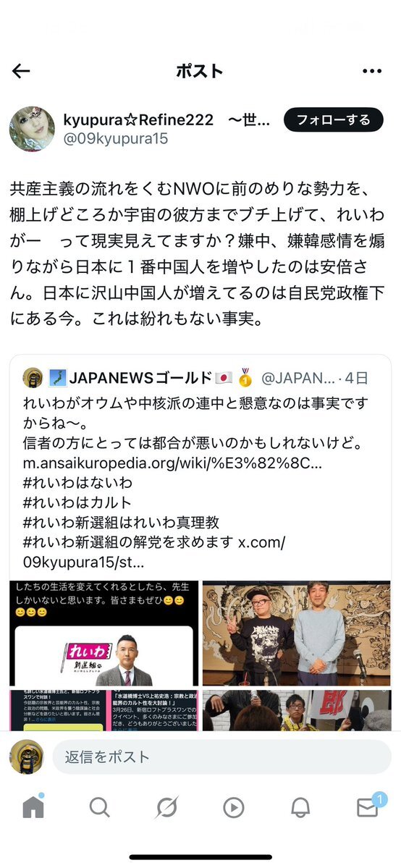Tap the 返信をポスト reply field
The height and width of the screenshot is (868, 401).
point(221,757)
